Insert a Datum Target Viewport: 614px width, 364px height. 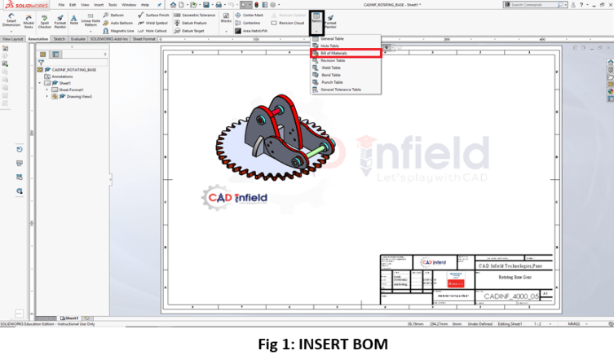(189, 31)
